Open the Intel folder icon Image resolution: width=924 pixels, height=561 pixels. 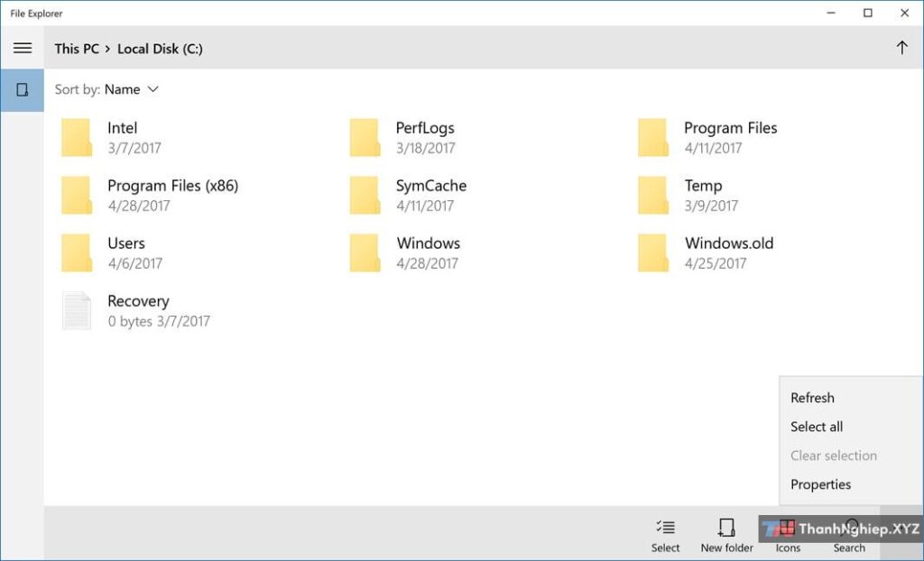click(77, 137)
